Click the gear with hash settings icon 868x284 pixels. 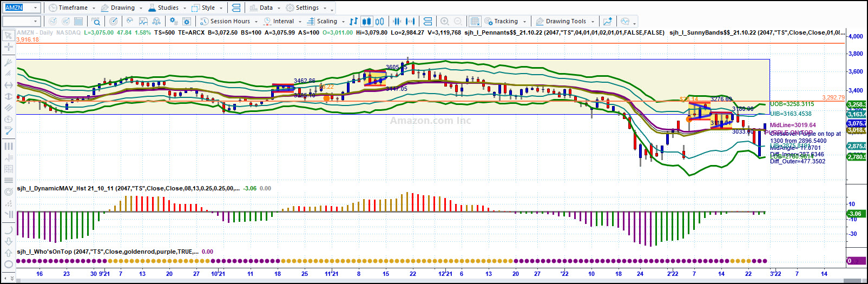click(173, 21)
